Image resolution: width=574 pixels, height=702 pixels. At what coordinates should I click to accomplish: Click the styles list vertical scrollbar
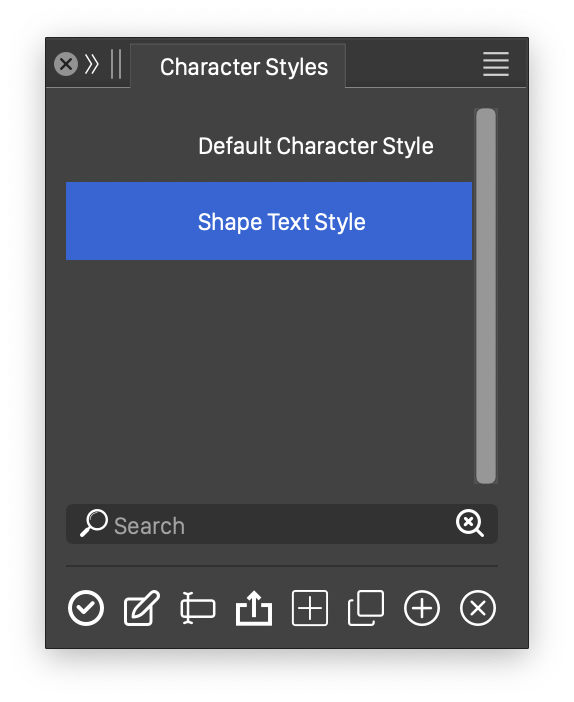coord(486,296)
